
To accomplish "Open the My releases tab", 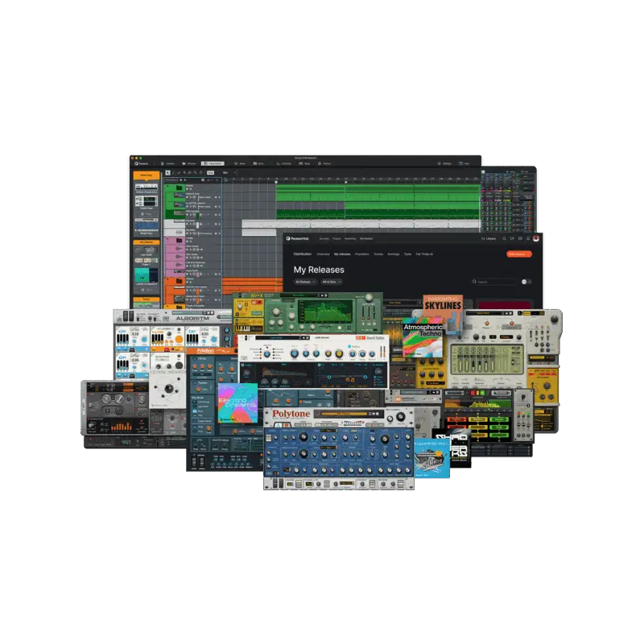I will pyautogui.click(x=342, y=254).
